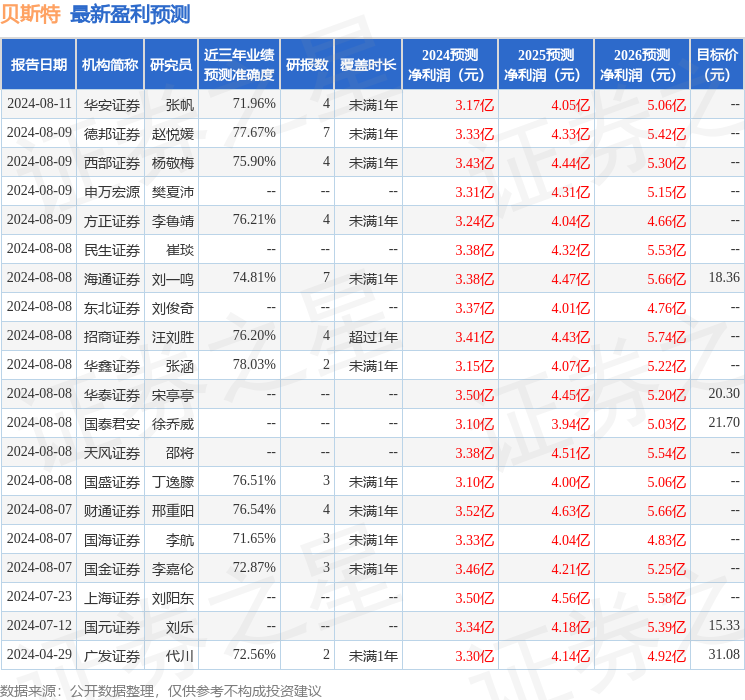
Task: Select the 2026预测净利润 column header
Action: [x=642, y=65]
